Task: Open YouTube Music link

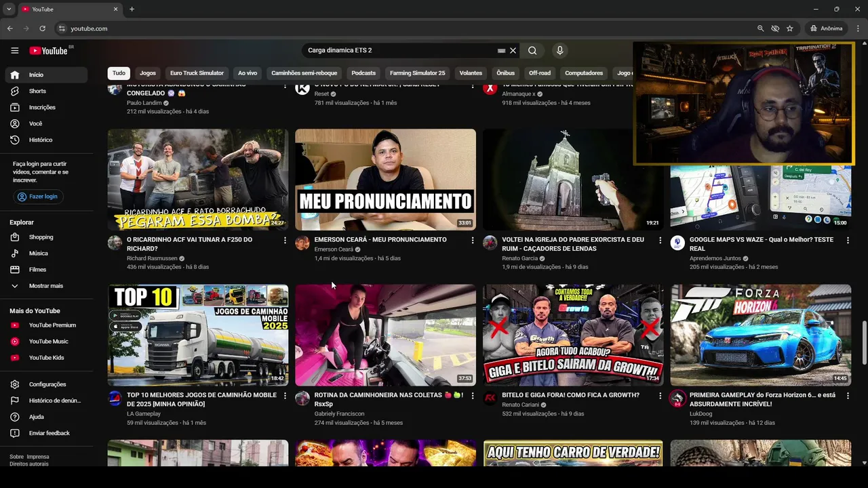Action: [x=46, y=342]
